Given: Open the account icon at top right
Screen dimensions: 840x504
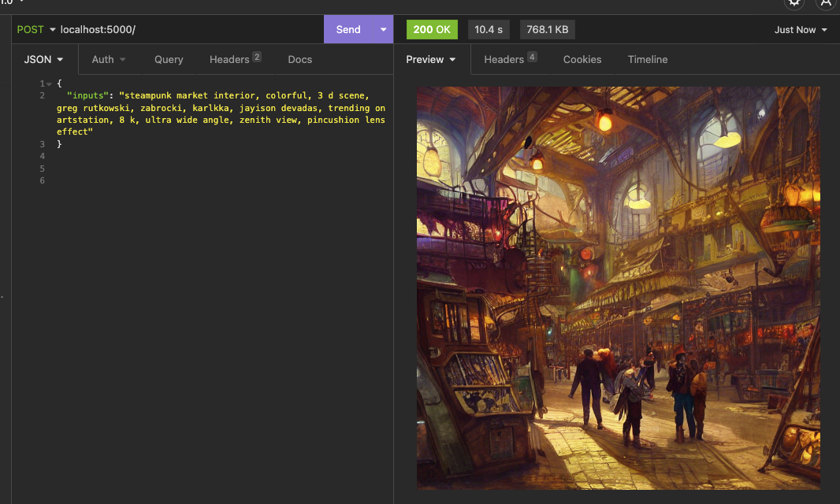Looking at the screenshot, I should tap(826, 3).
